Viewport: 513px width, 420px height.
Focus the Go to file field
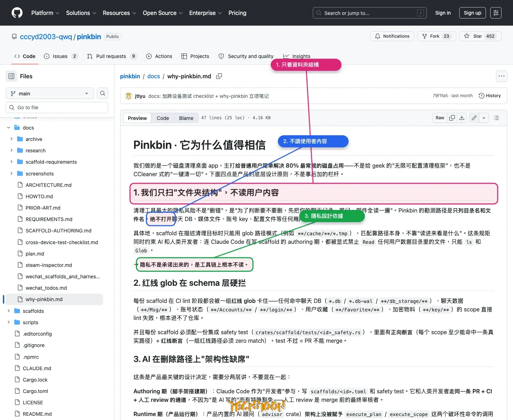(57, 107)
